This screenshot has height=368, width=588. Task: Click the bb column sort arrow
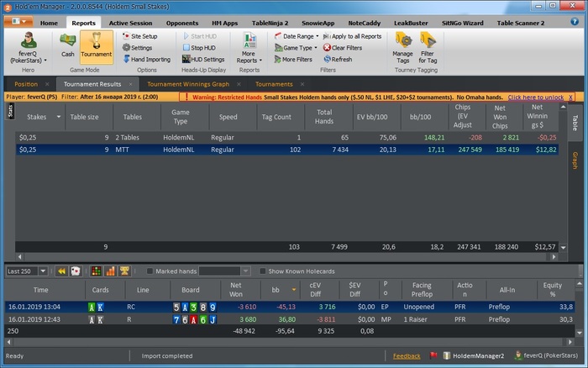(x=294, y=290)
